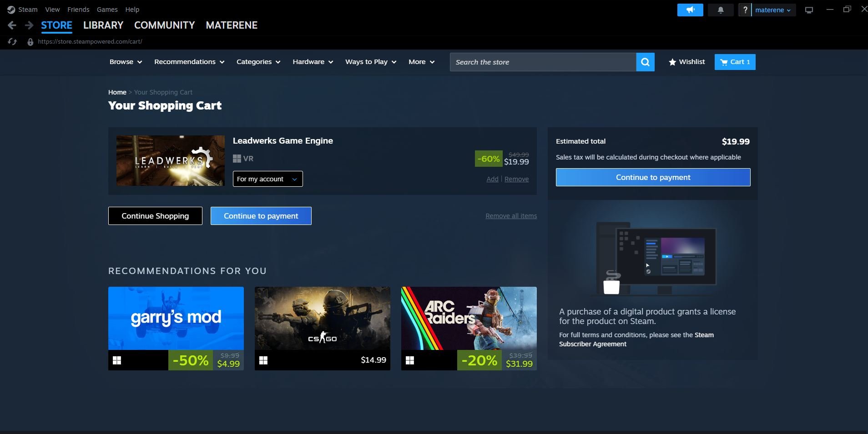Switch to Big Picture mode icon
Image resolution: width=868 pixels, height=434 pixels.
(809, 10)
